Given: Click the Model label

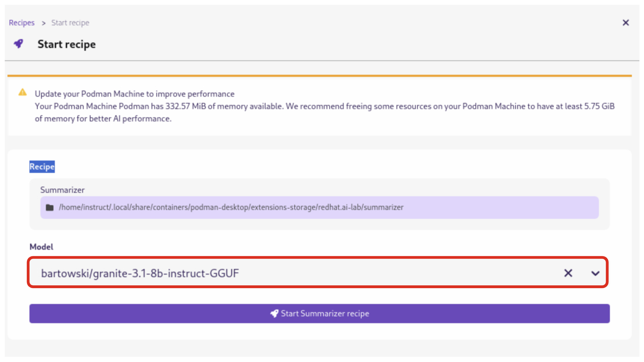Looking at the screenshot, I should pos(41,247).
